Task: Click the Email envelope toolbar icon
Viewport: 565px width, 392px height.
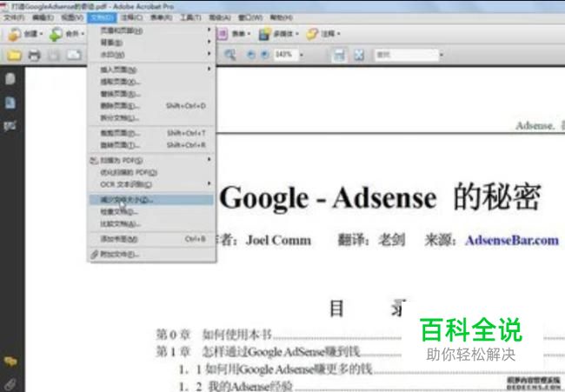Action: (x=74, y=55)
